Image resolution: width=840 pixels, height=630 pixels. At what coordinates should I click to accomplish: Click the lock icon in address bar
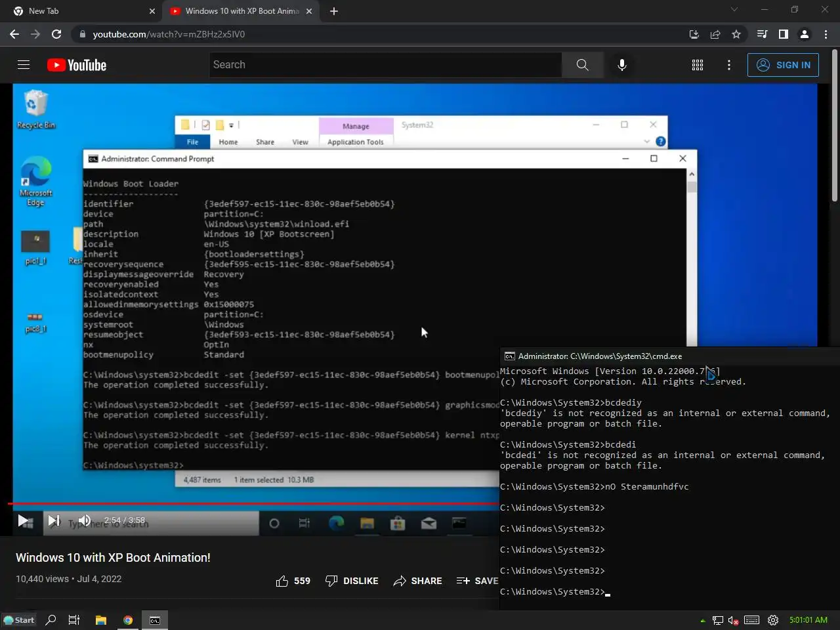pos(82,34)
